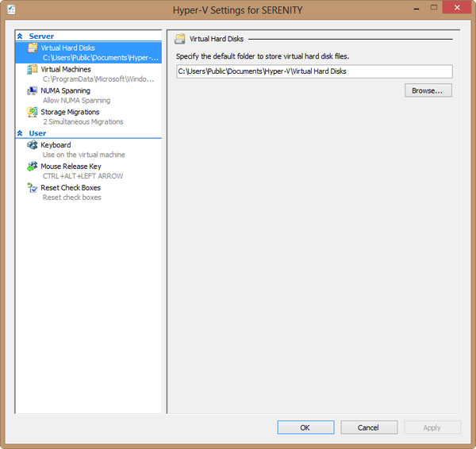Collapse the User section
Viewport: 476px width, 449px height.
click(20, 133)
